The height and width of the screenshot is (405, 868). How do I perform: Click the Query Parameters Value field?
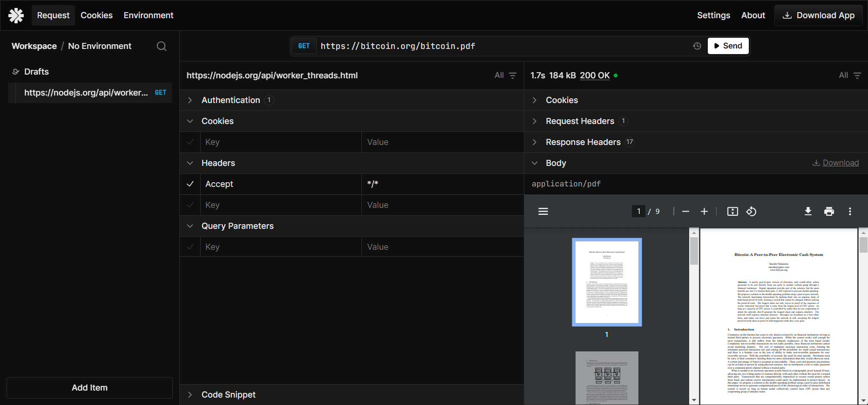(443, 247)
